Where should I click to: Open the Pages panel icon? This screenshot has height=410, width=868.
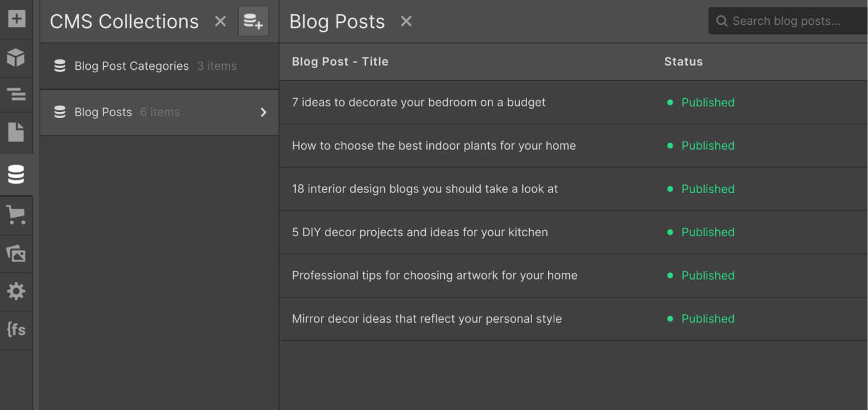click(16, 132)
